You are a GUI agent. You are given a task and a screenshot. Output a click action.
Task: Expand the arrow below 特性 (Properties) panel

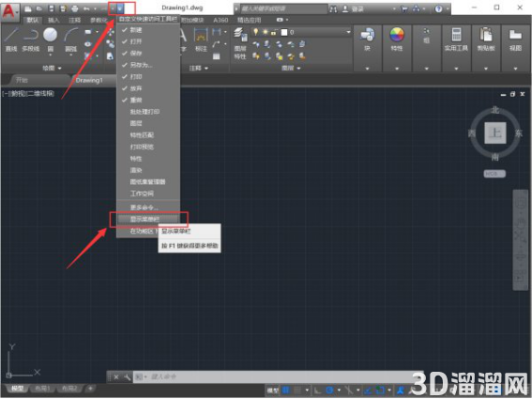point(397,69)
